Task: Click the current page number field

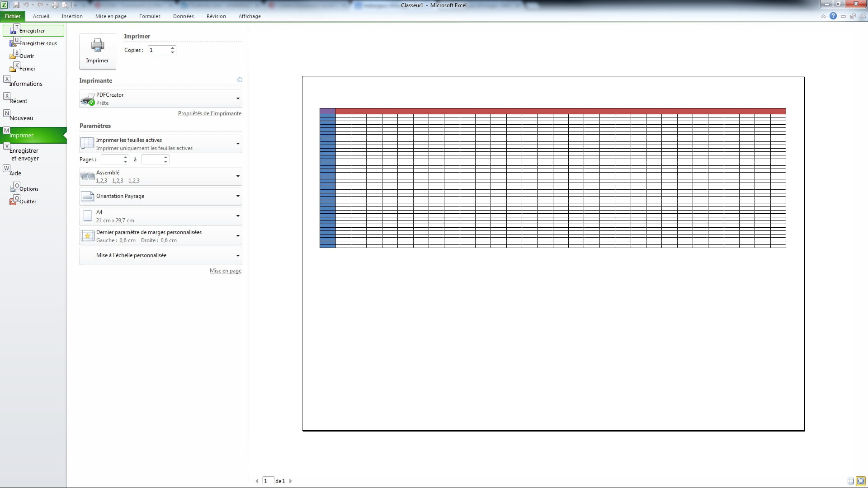Action: [x=268, y=481]
